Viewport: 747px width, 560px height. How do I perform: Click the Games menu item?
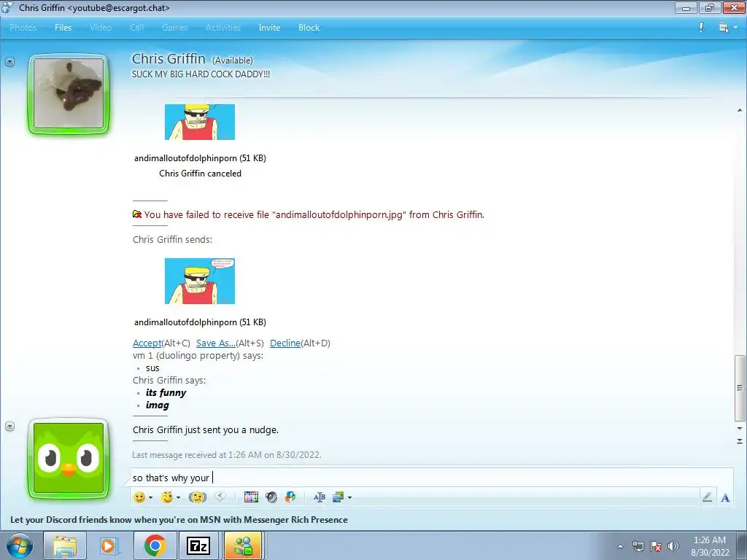175,28
